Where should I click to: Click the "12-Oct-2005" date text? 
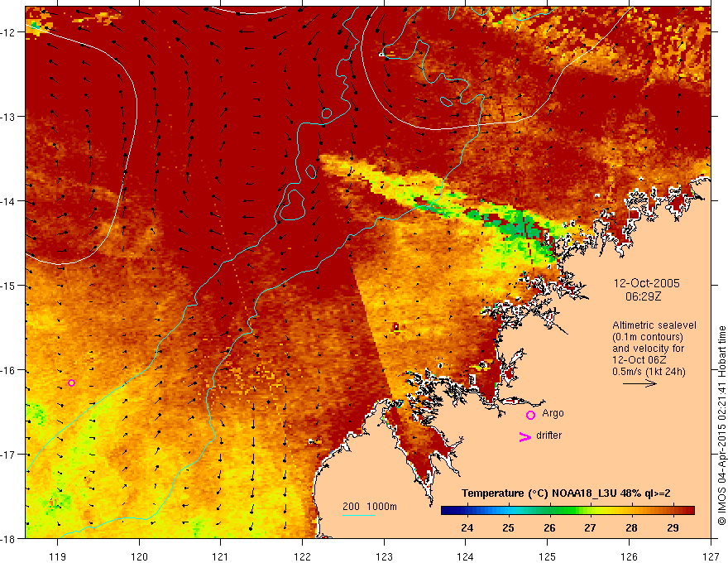(x=646, y=283)
